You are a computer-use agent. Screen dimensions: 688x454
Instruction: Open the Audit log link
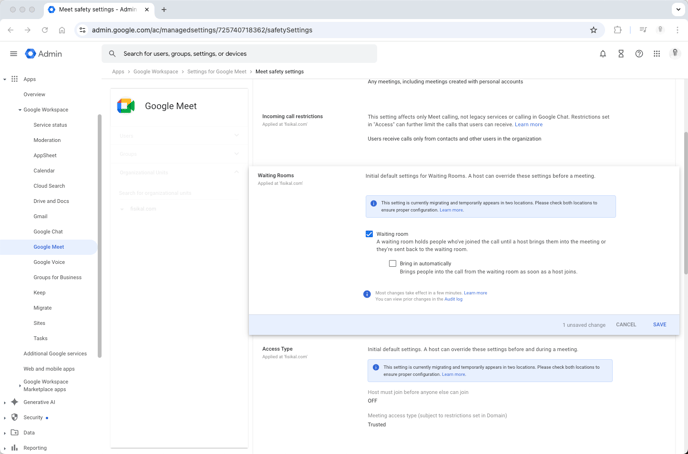453,299
